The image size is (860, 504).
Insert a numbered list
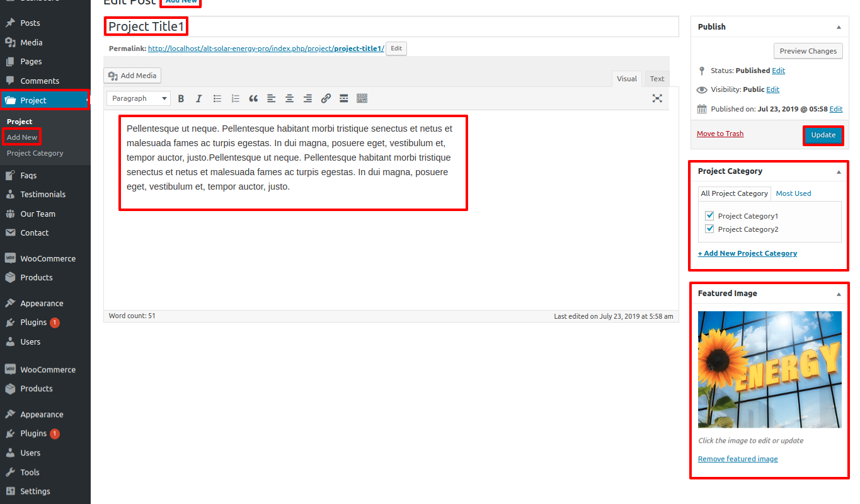[236, 98]
